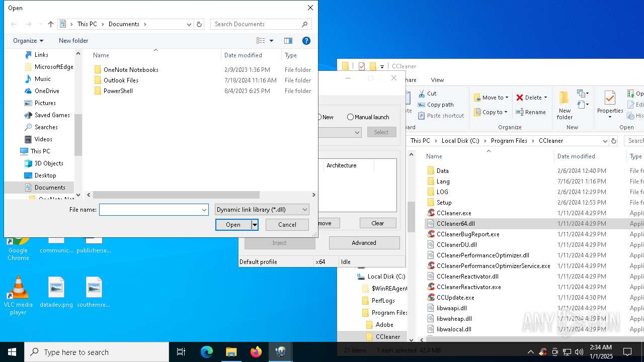Screen dimensions: 644x362
Task: Select OneDrive in the navigation tree
Action: point(47,91)
